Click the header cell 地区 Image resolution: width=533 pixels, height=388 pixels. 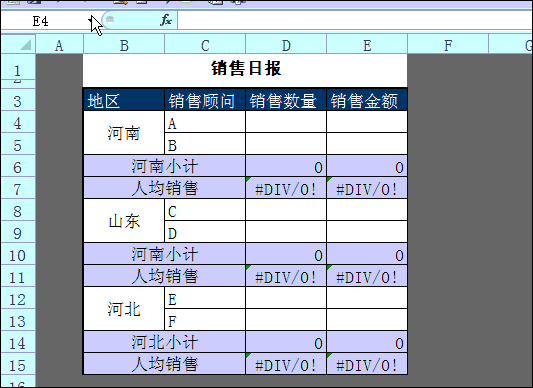[x=124, y=100]
